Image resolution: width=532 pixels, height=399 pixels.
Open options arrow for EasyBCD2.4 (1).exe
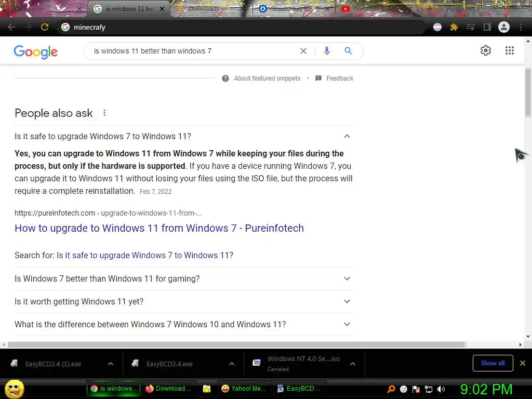pyautogui.click(x=111, y=364)
